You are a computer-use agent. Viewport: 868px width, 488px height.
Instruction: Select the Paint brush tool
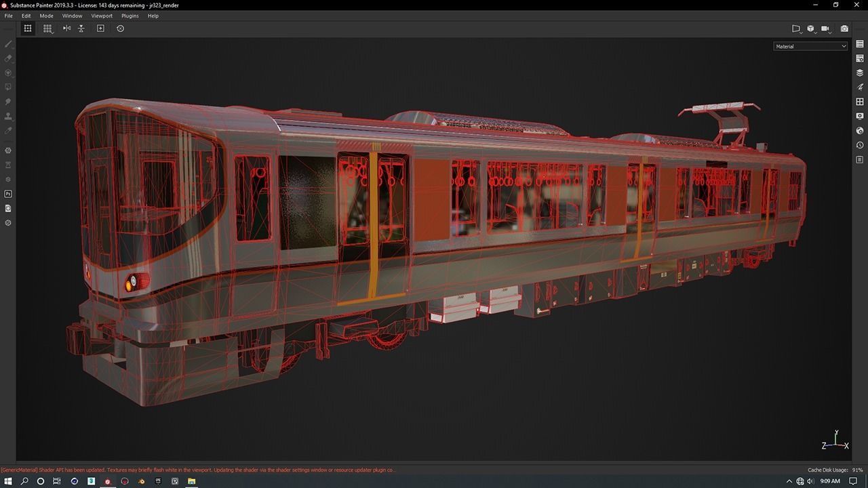[x=7, y=43]
